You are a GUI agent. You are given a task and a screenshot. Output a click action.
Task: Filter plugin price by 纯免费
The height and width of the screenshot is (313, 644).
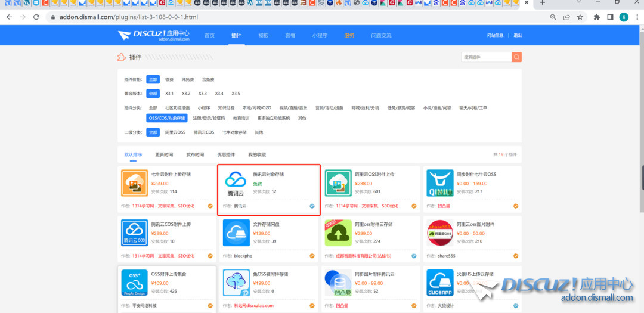(188, 79)
